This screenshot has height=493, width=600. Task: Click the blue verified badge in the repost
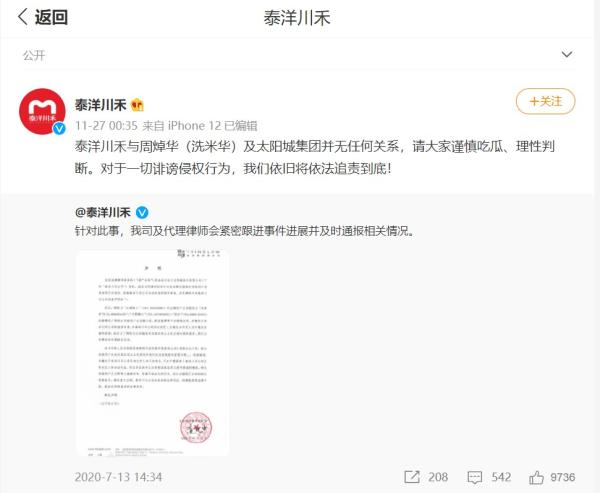point(142,212)
